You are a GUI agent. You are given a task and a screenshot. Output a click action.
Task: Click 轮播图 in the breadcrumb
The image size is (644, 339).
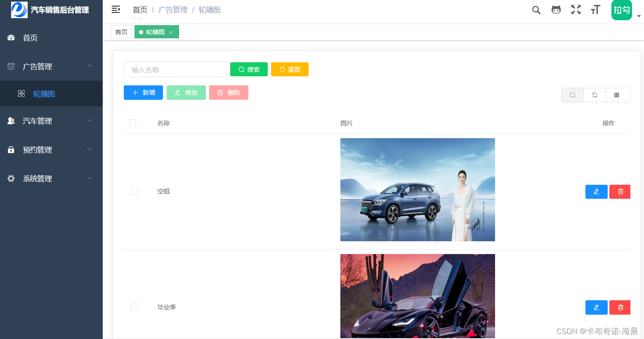coord(210,10)
